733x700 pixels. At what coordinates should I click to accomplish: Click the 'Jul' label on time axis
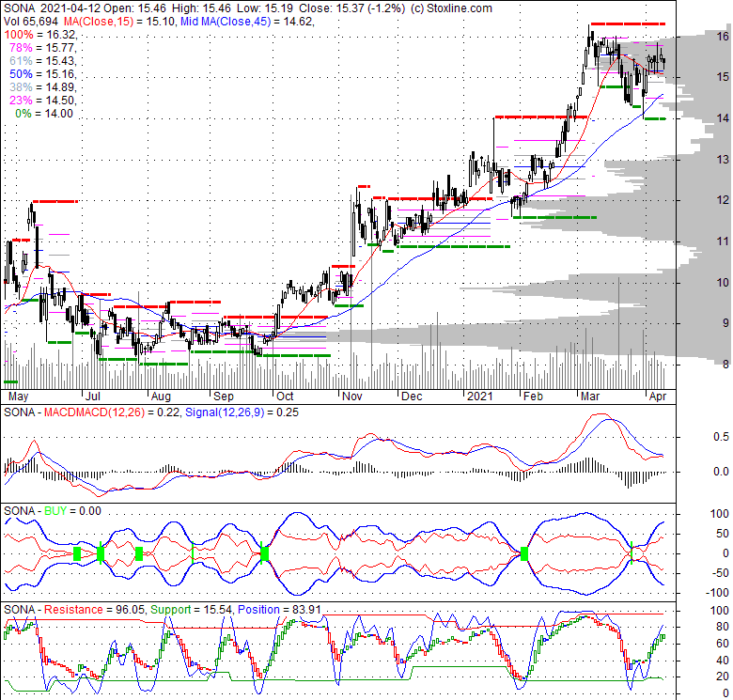pyautogui.click(x=92, y=397)
